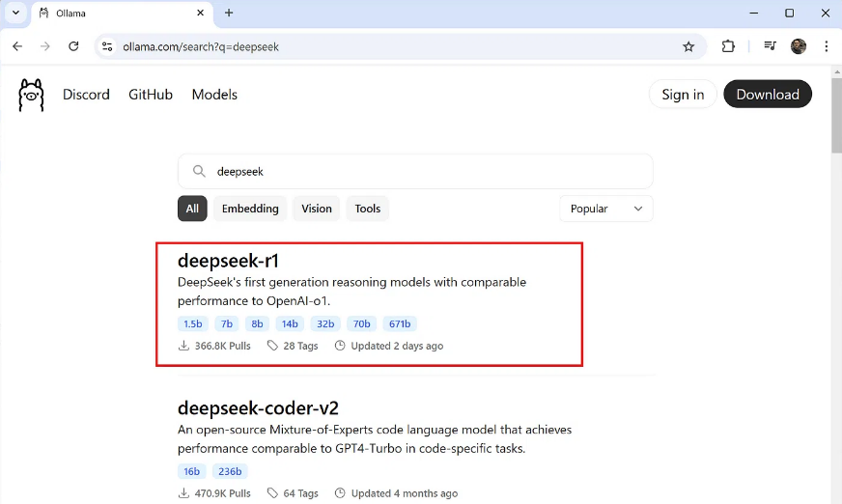
Task: Click the magnifier icon in search box
Action: point(200,171)
